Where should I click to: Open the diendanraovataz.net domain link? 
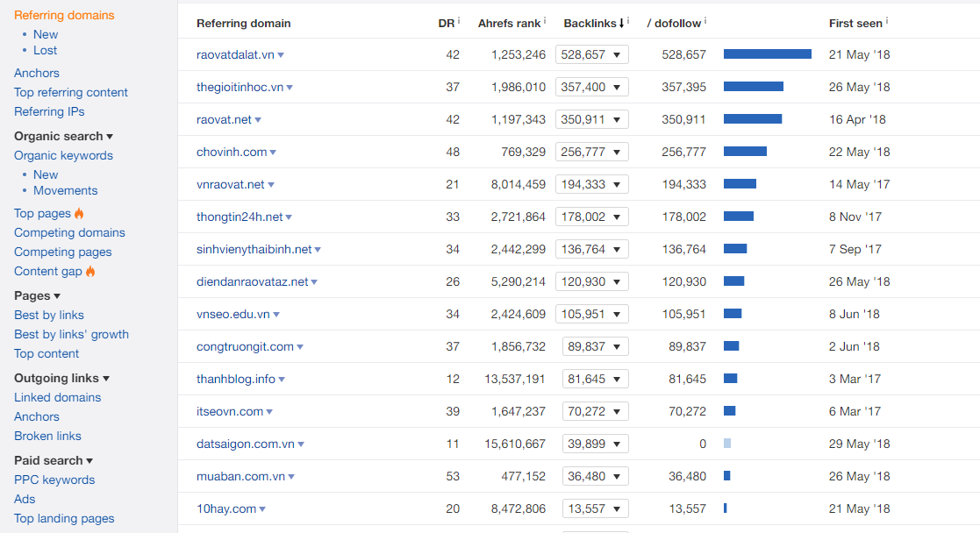pos(252,281)
